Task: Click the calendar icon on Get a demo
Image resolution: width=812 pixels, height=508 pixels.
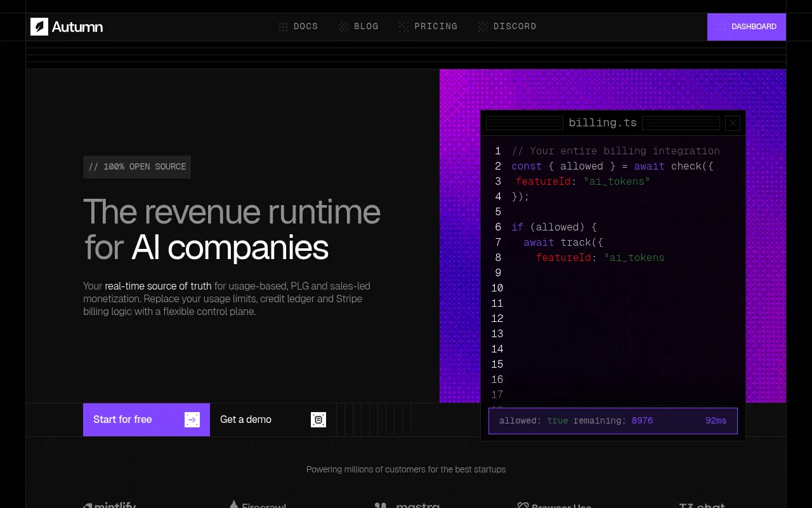Action: click(318, 420)
